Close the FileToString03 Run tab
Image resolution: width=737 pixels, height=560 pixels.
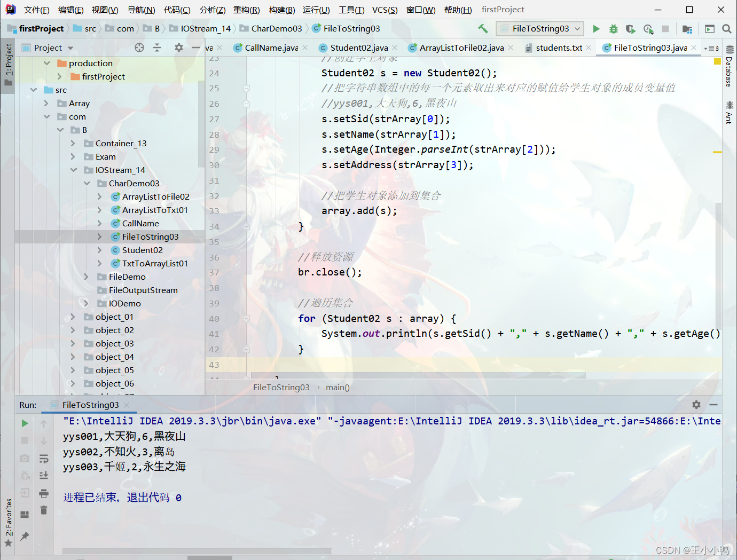[x=127, y=405]
